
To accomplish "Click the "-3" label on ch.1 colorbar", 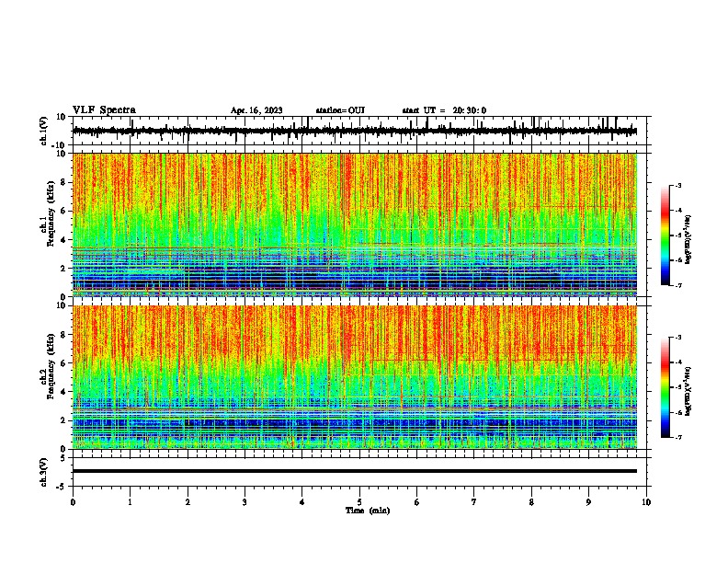I will (677, 185).
